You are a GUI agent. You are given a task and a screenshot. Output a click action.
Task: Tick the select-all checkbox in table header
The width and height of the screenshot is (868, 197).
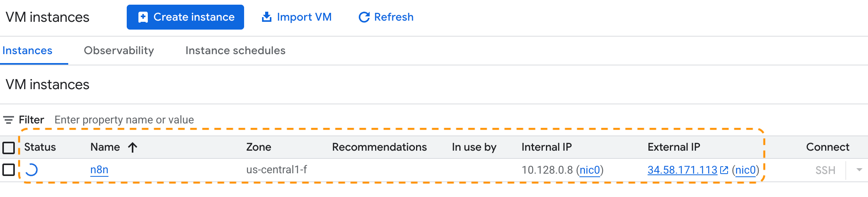pos(9,148)
